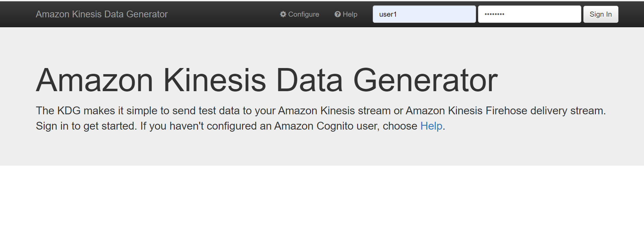644x249 pixels.
Task: Click the dots inside the password box
Action: tap(494, 14)
